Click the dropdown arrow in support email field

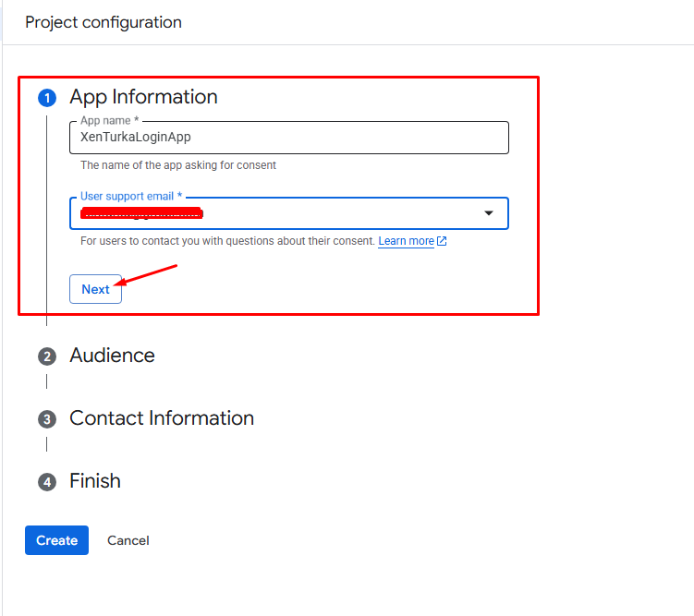tap(489, 213)
